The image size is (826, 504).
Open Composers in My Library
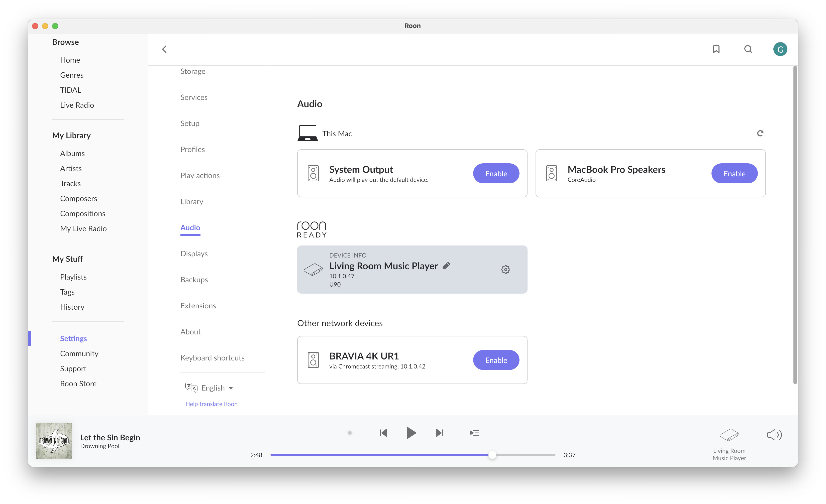click(x=78, y=199)
